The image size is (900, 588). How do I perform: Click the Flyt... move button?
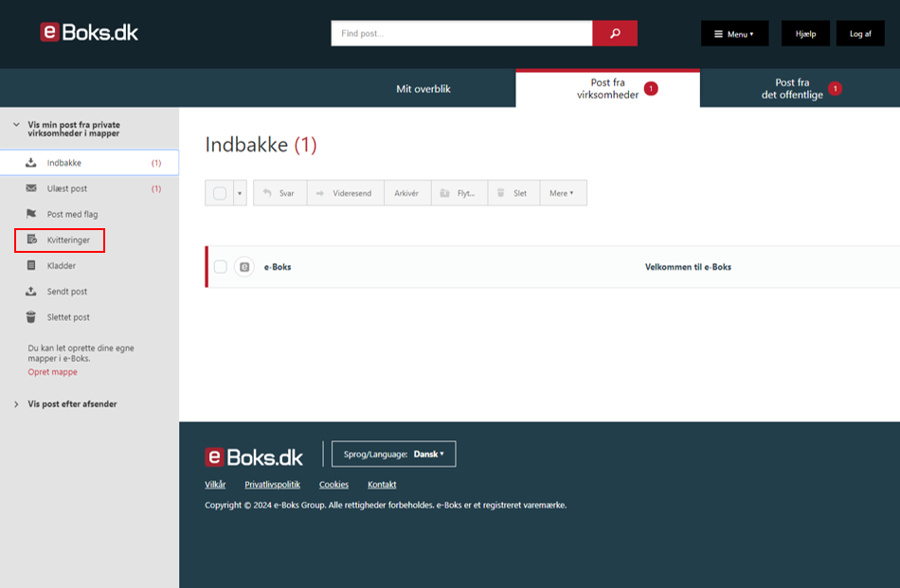click(459, 193)
